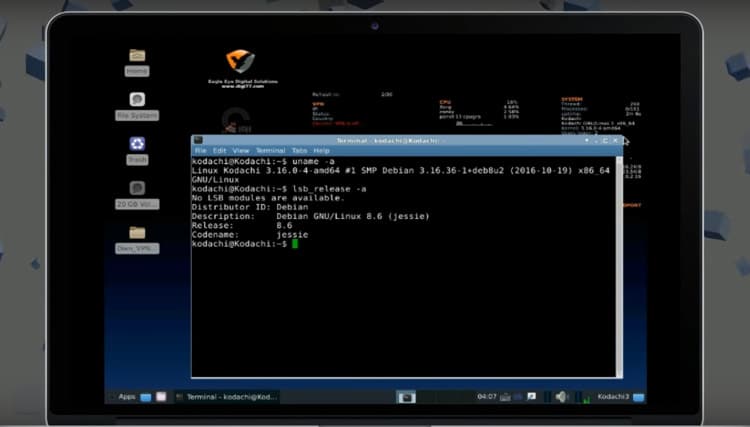This screenshot has width=750, height=427.
Task: Click the 'Codename: jessie' line
Action: pos(250,235)
